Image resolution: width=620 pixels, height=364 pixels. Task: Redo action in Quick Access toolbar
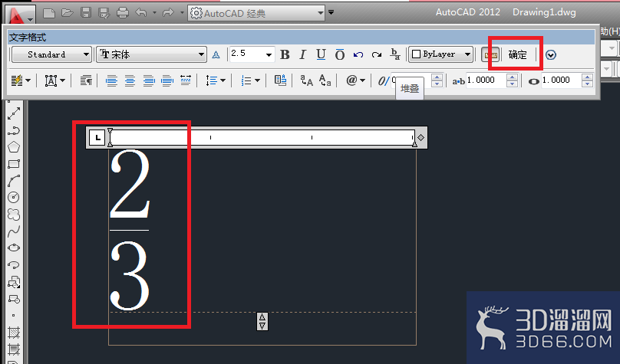click(169, 12)
